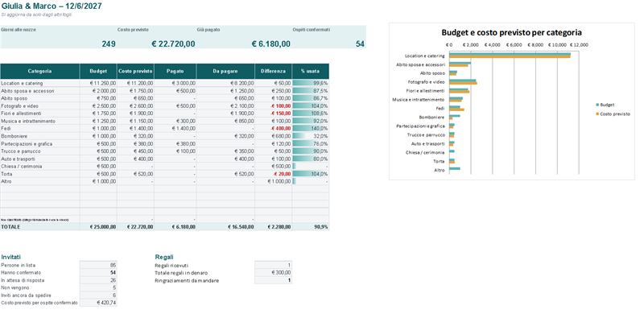Click the "Già pagato" summary label
The height and width of the screenshot is (322, 644).
(208, 30)
